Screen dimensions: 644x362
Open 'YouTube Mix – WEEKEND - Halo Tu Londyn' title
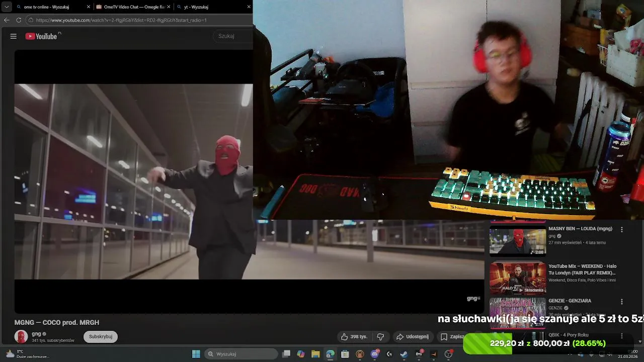(x=582, y=269)
